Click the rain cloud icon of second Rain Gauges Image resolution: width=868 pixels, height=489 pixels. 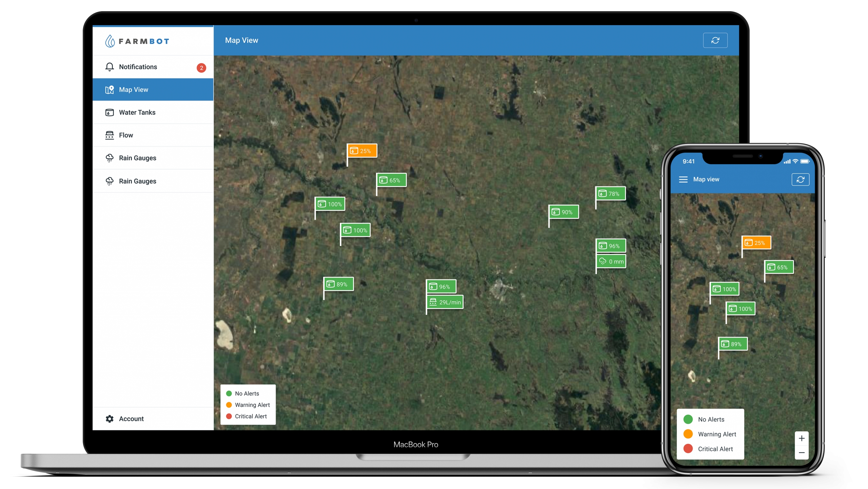click(x=110, y=181)
